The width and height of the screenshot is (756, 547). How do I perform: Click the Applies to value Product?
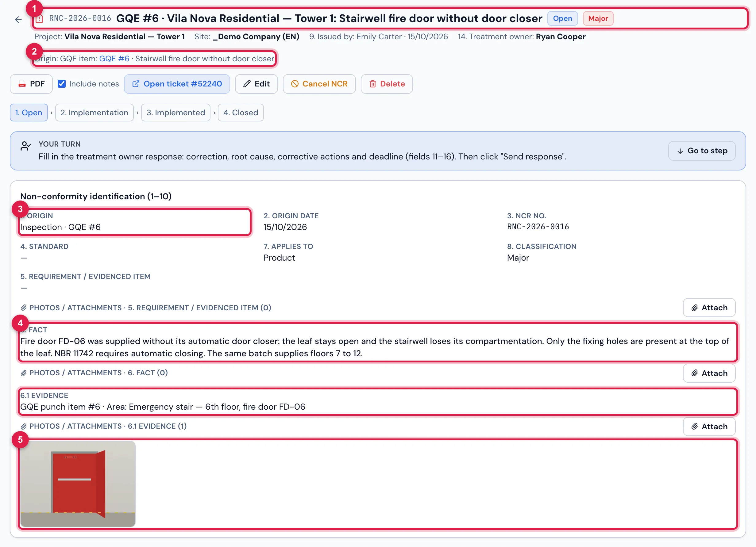[x=279, y=258]
